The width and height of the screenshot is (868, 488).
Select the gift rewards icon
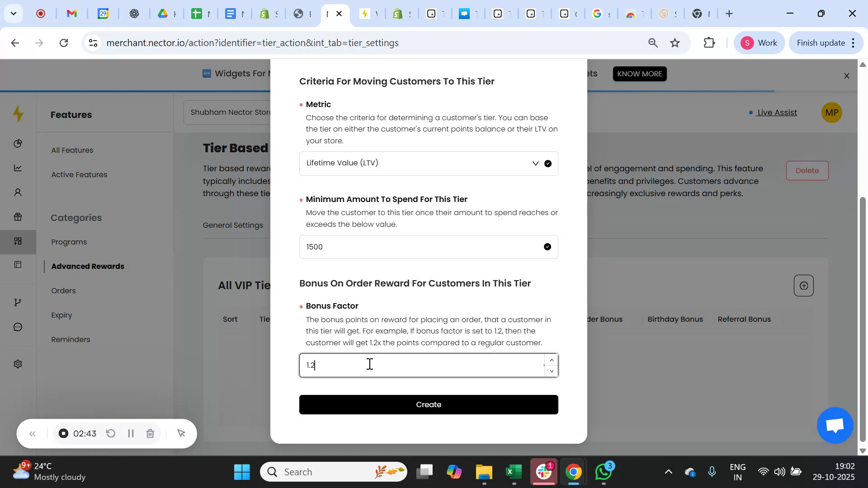(18, 217)
